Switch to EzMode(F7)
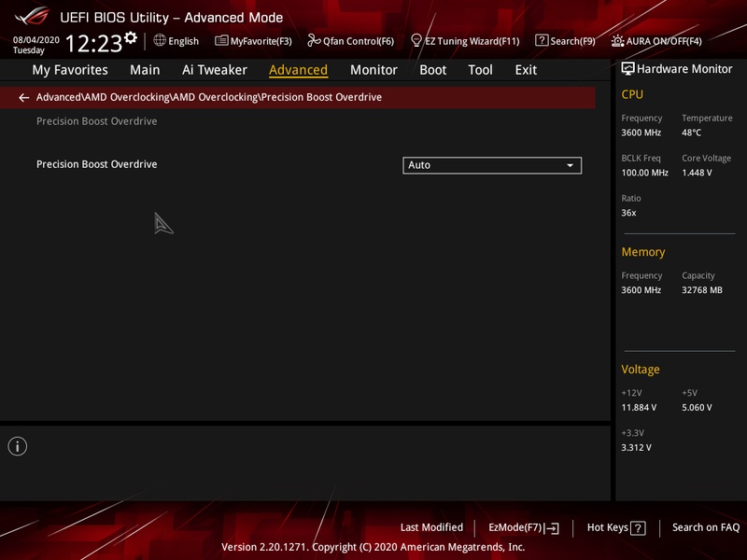 (x=524, y=528)
